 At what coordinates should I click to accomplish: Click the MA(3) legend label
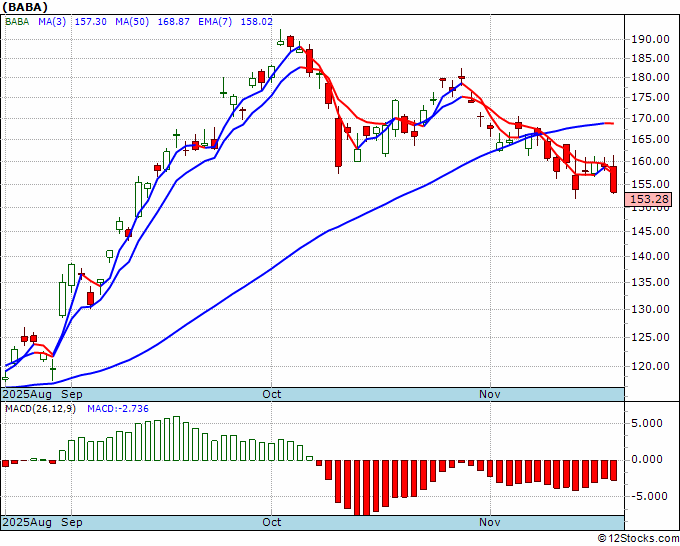(x=52, y=21)
